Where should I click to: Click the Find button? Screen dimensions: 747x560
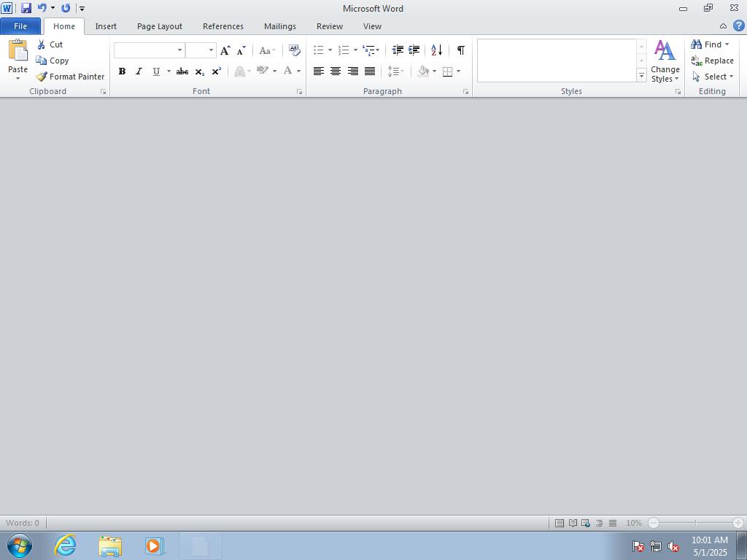click(710, 44)
